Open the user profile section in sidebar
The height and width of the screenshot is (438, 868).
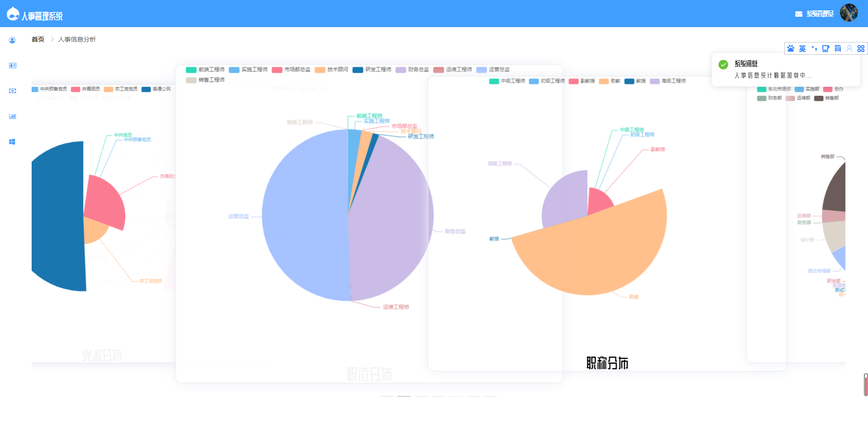coord(12,40)
